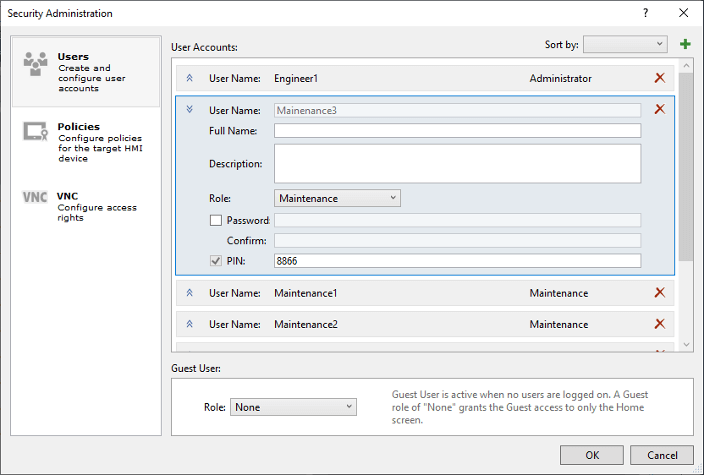Click the scroll down arrow of user list
704x476 pixels.
point(686,344)
